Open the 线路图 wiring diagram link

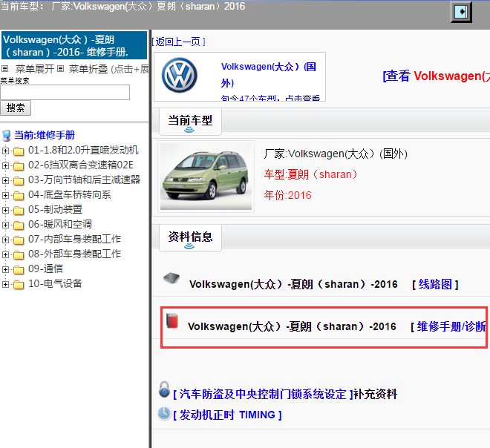435,284
